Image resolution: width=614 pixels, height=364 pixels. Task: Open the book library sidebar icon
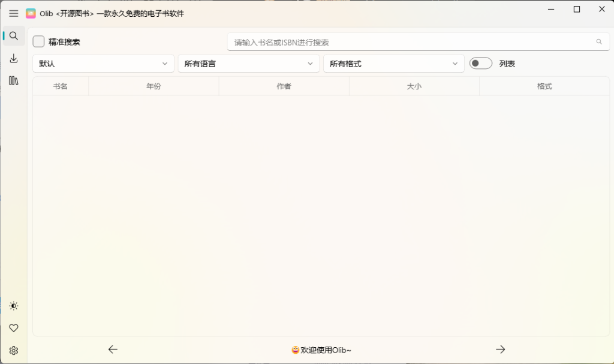tap(13, 81)
